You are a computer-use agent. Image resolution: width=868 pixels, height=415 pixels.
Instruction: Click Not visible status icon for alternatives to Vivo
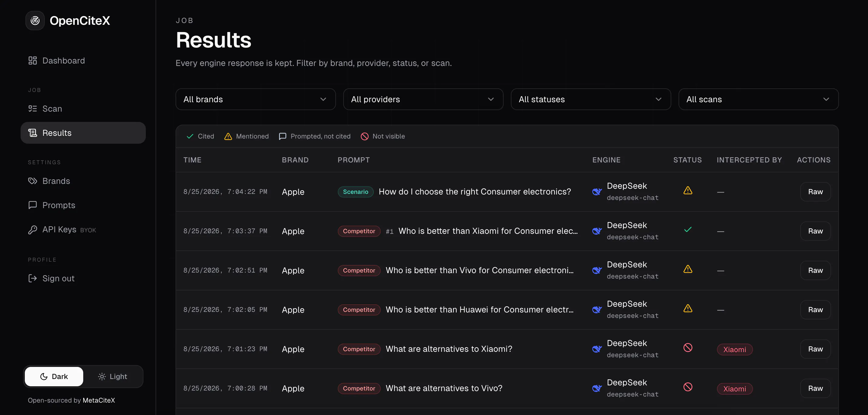688,387
